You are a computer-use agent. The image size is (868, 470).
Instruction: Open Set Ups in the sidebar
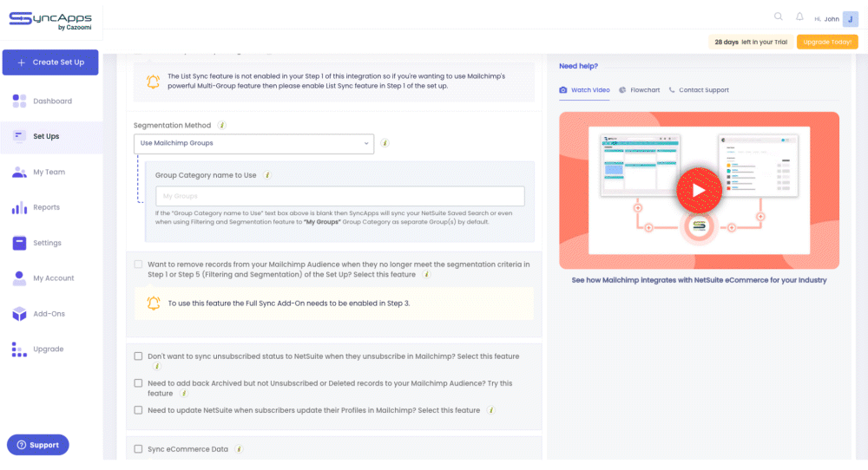[51, 136]
